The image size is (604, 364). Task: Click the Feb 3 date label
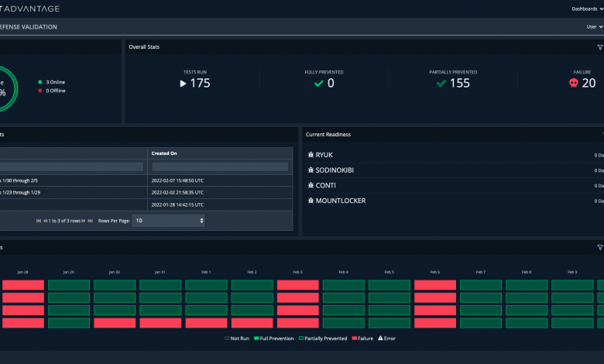coord(298,272)
